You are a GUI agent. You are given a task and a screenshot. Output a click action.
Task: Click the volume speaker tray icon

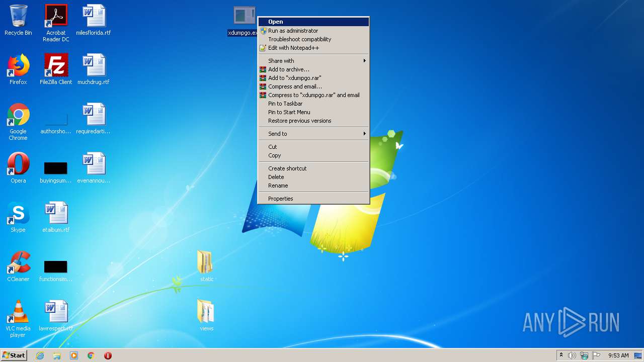coord(572,355)
